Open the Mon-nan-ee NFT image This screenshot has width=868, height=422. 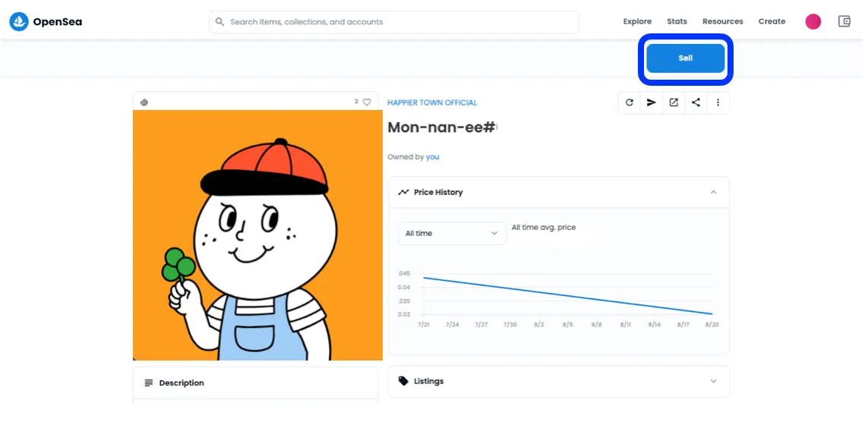(257, 235)
